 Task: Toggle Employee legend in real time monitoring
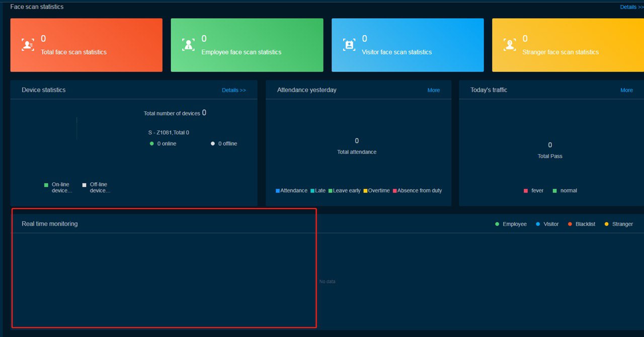point(511,224)
